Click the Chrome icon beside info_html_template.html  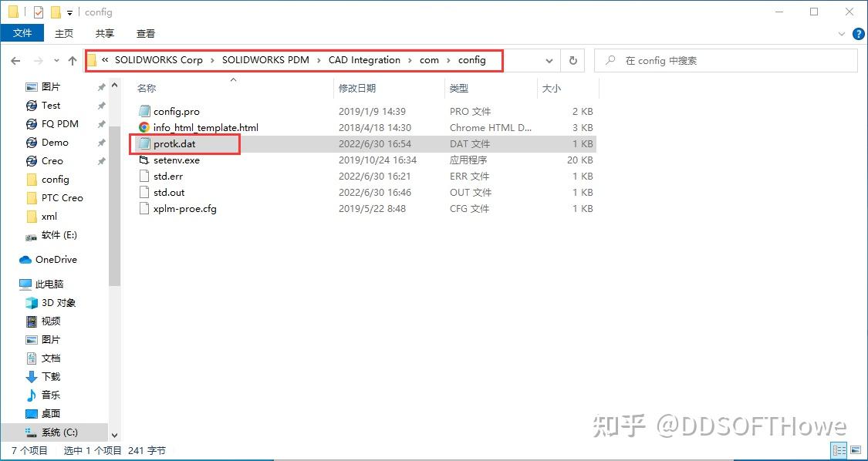coord(145,127)
